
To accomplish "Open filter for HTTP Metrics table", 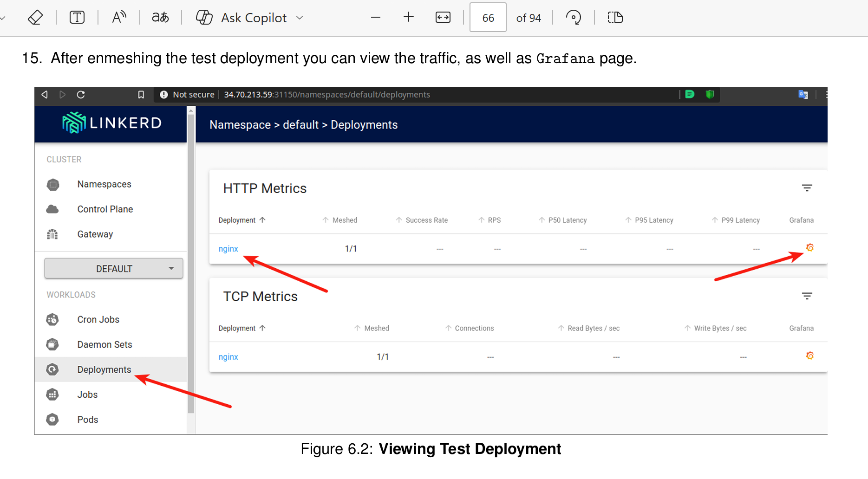I will pyautogui.click(x=807, y=188).
